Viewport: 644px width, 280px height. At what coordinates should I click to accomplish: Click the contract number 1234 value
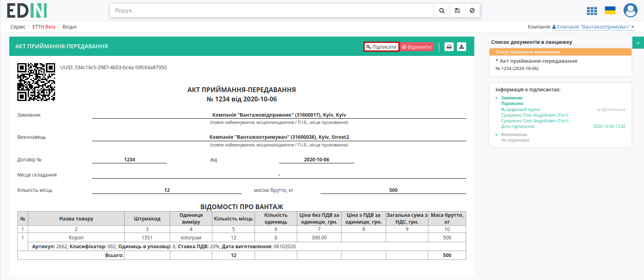(x=130, y=160)
